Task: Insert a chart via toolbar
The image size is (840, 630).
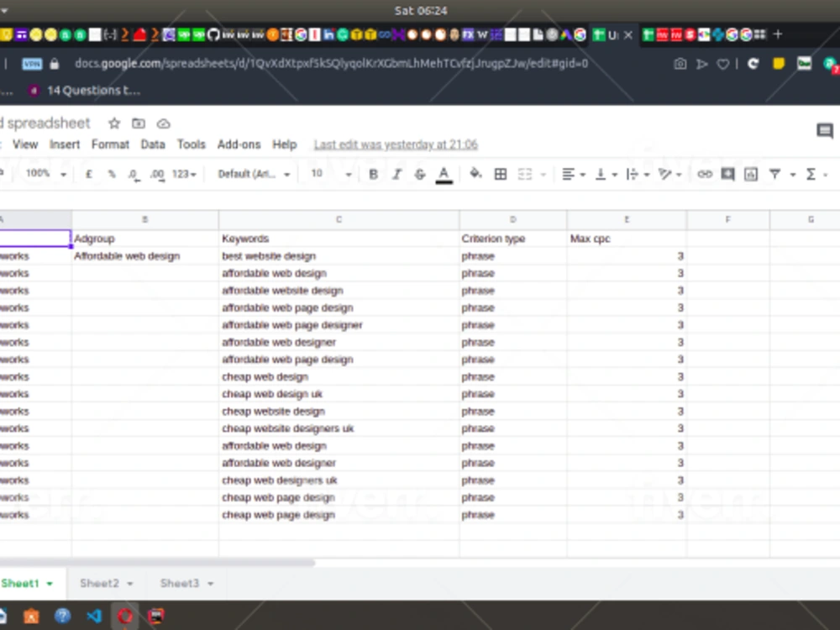Action: [x=751, y=174]
